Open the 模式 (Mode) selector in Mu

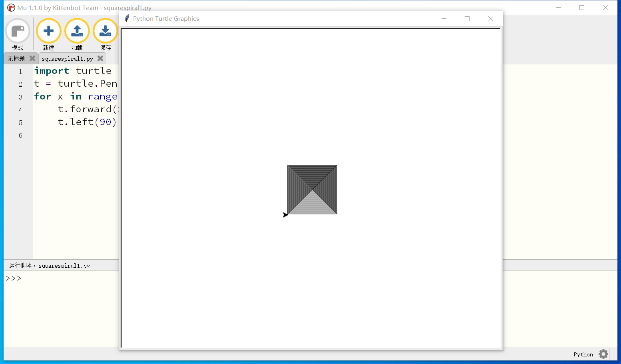point(18,34)
